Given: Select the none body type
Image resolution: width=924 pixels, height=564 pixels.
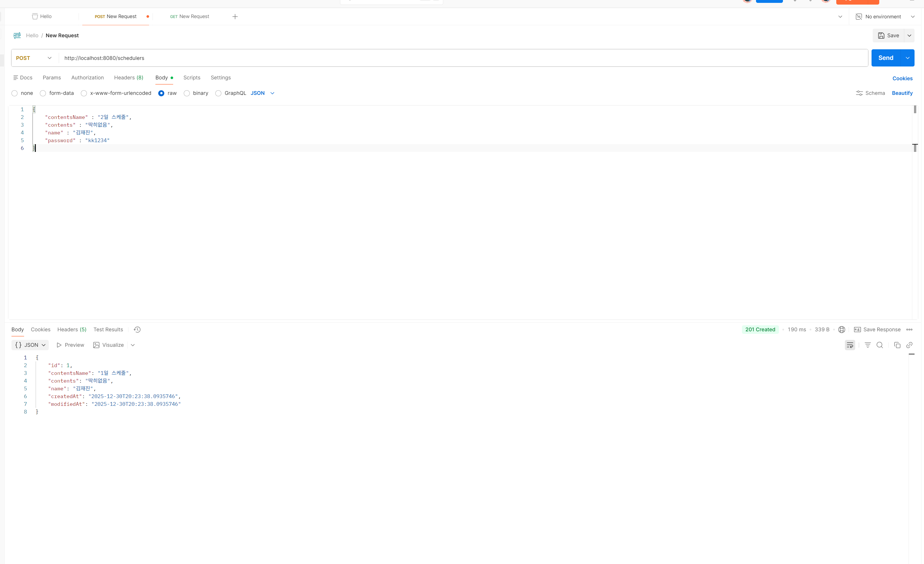Looking at the screenshot, I should pyautogui.click(x=15, y=93).
